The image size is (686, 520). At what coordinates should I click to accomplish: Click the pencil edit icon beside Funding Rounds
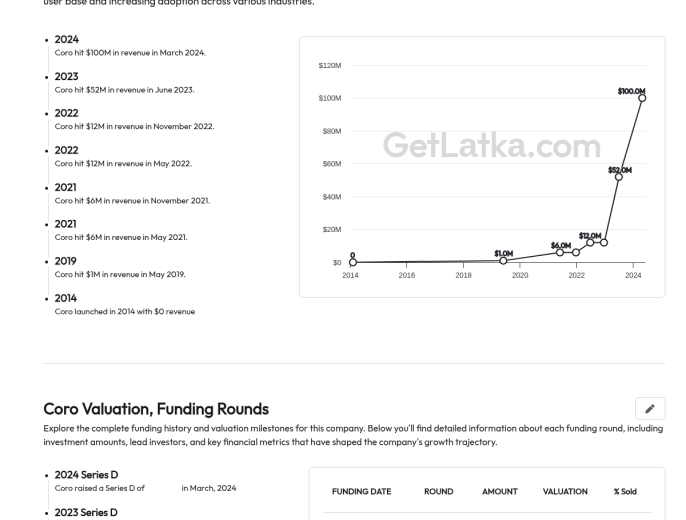pyautogui.click(x=650, y=408)
